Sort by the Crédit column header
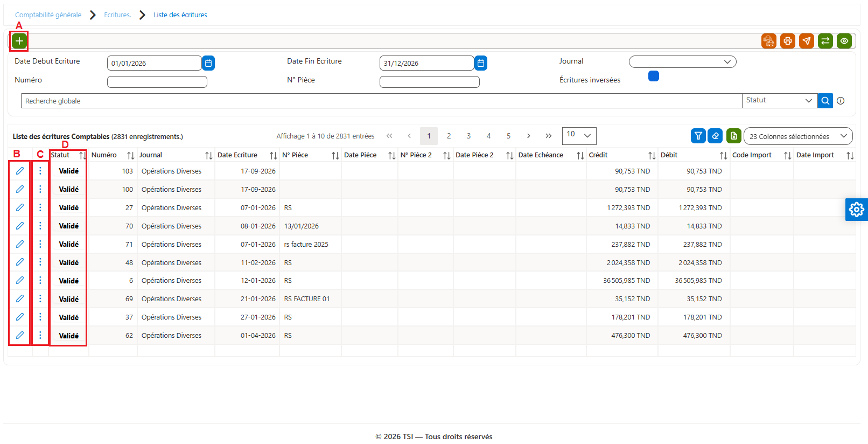868x444 pixels. [622, 155]
